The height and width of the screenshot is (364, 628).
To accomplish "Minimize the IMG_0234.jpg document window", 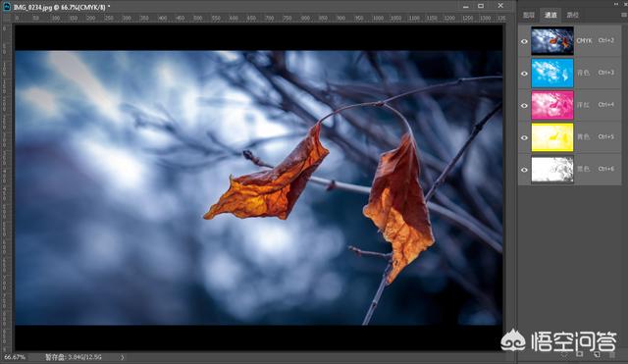I will click(465, 6).
